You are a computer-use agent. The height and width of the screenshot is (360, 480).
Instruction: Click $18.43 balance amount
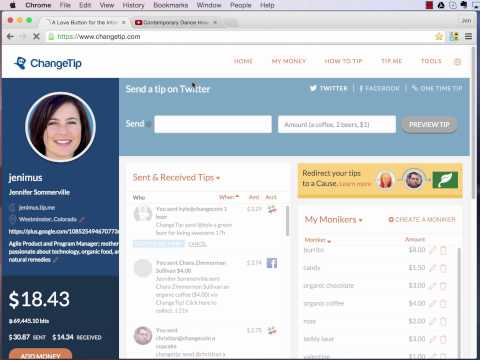point(39,299)
